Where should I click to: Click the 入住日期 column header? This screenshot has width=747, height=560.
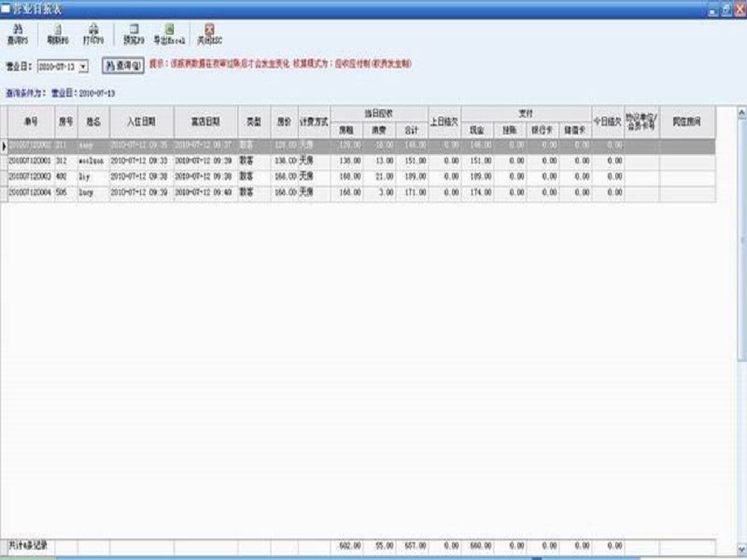[x=140, y=121]
